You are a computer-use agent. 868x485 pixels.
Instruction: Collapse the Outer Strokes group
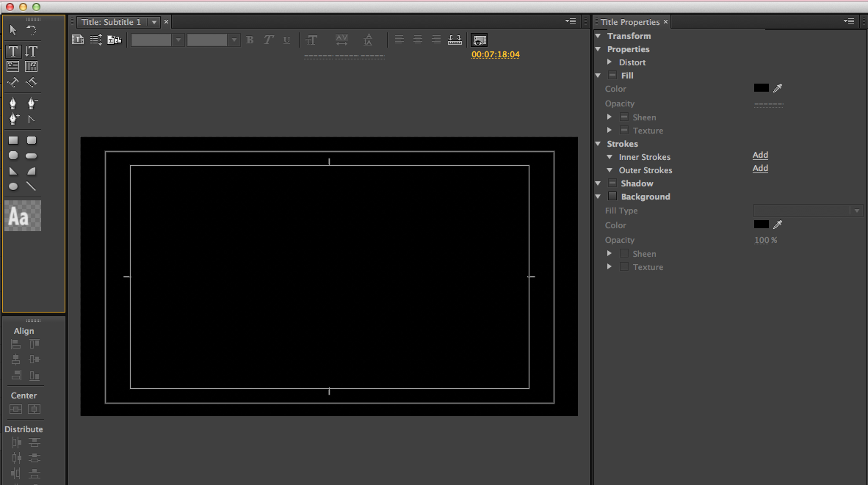[610, 170]
